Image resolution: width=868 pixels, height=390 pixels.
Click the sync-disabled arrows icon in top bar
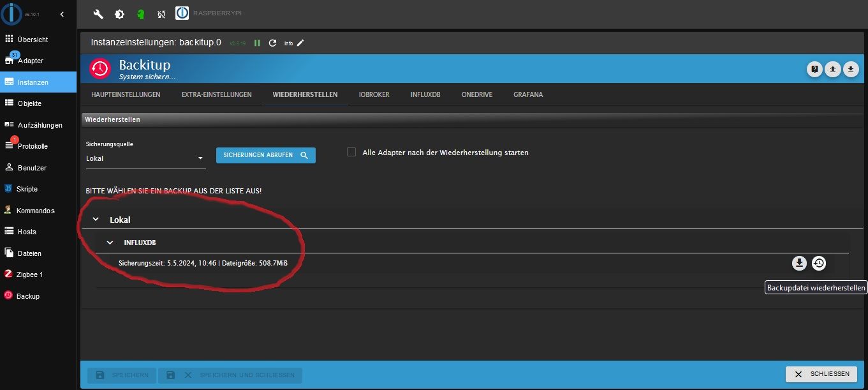[161, 13]
